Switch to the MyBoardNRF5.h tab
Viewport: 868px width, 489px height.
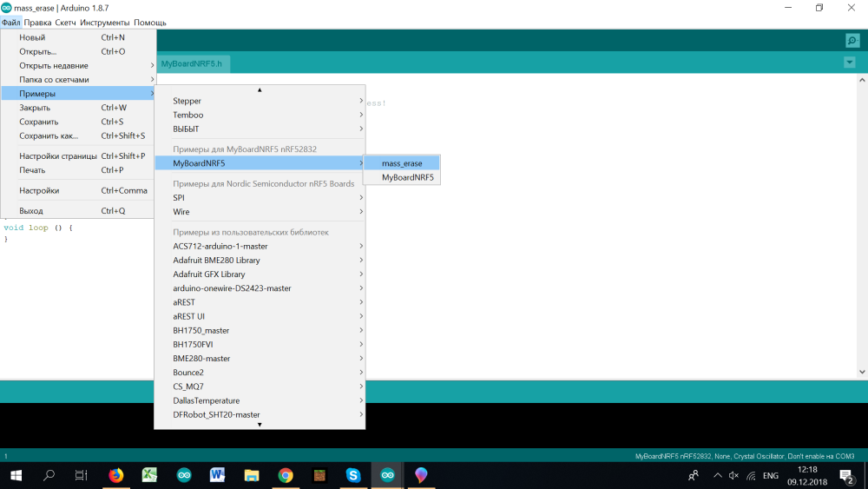tap(192, 63)
